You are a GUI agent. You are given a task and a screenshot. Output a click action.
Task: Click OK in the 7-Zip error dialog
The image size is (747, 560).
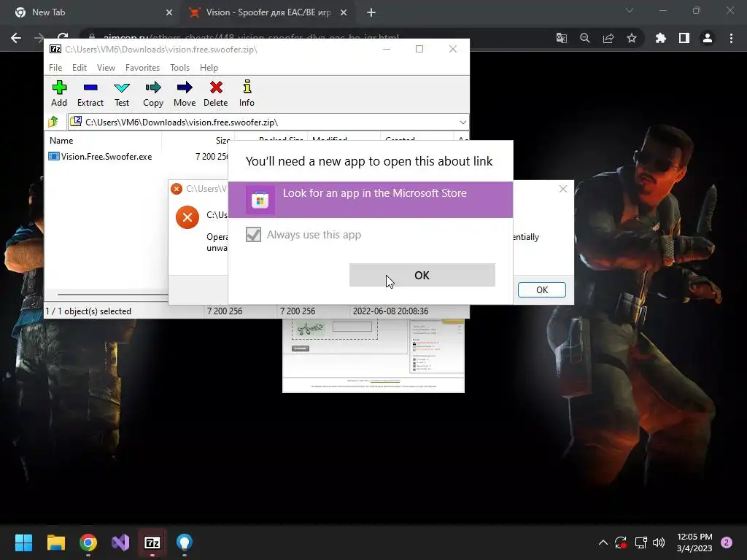(542, 289)
